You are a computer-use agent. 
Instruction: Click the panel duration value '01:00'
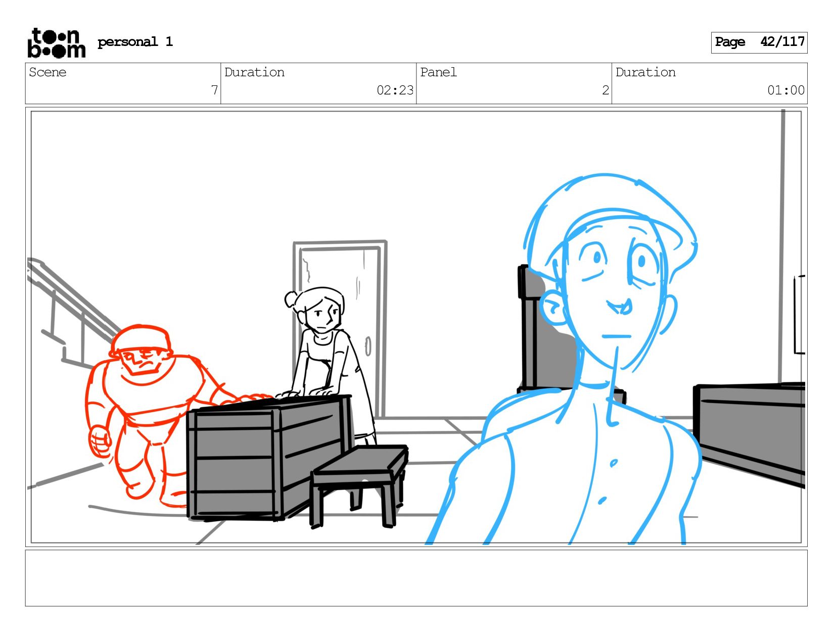pyautogui.click(x=786, y=90)
